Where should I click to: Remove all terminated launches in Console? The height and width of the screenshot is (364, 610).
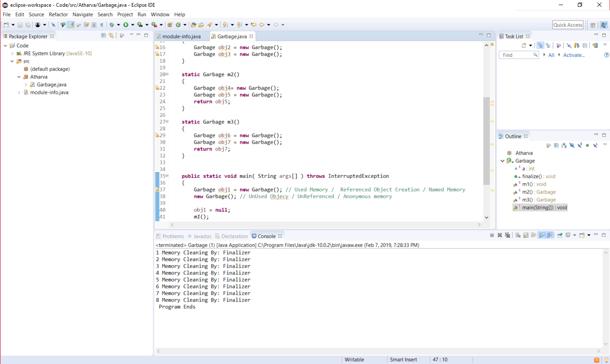507,236
